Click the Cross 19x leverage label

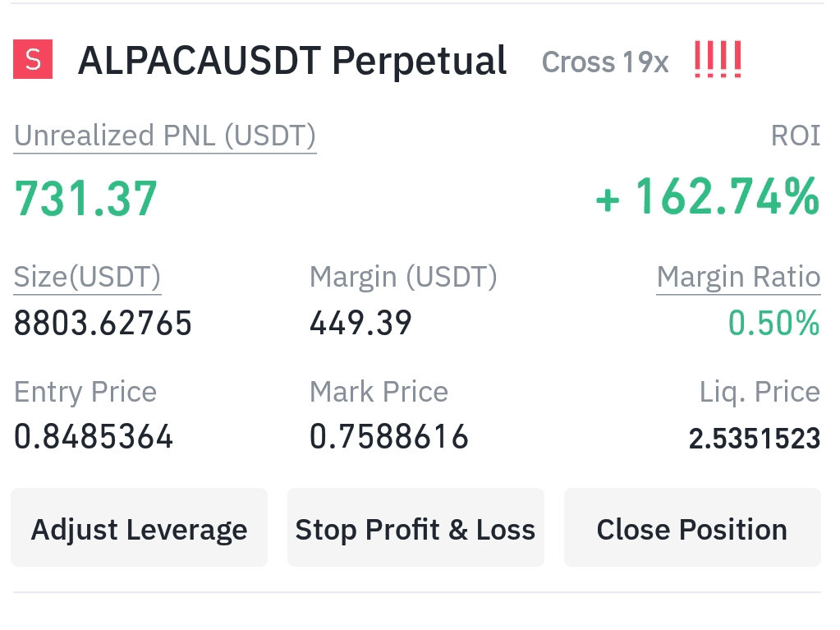point(605,62)
